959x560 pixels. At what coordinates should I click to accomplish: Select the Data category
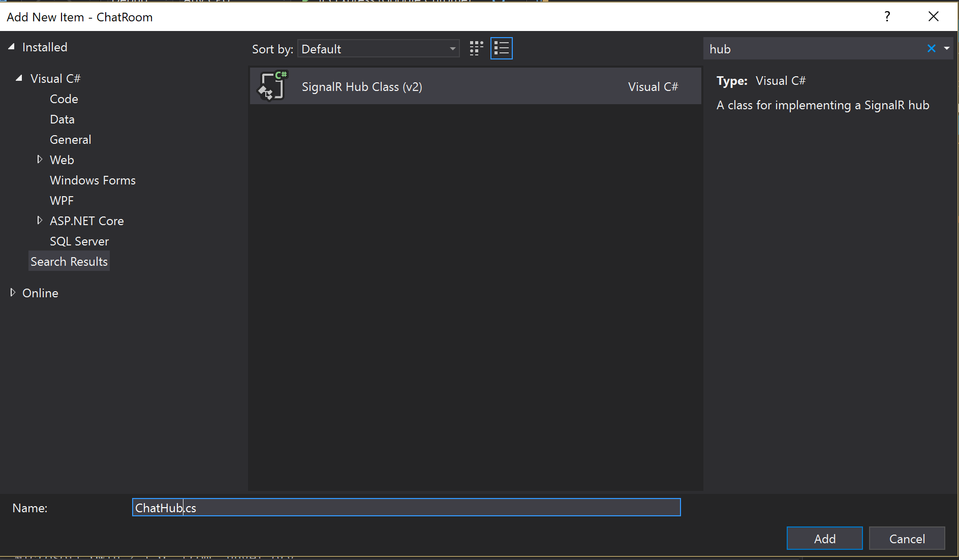[x=62, y=119]
